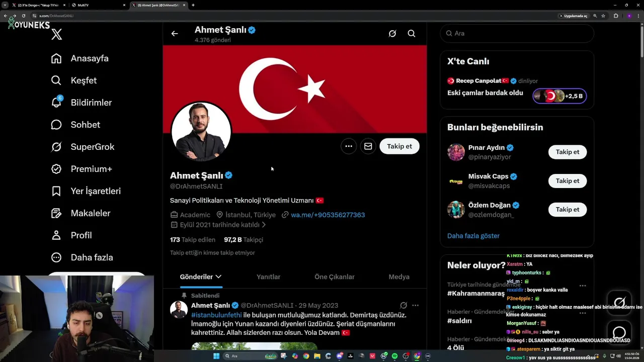Expand Gönderiler tab dropdown arrow

(x=218, y=277)
